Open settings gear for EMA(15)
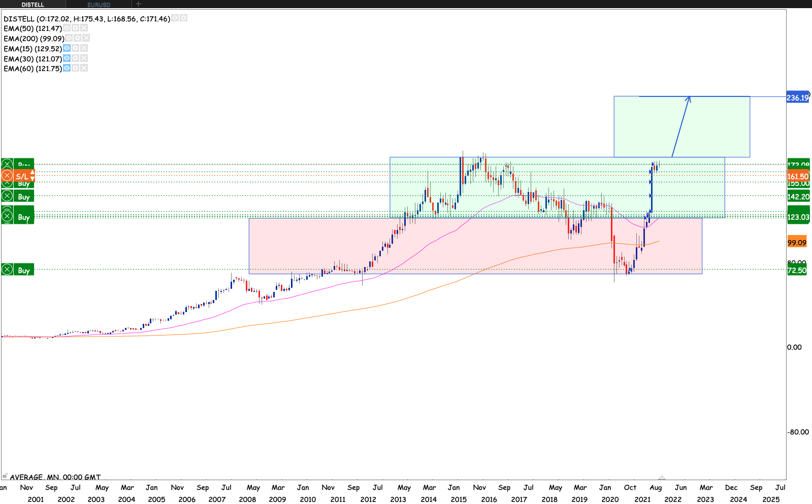Screen dimensions: 812x504 tap(75, 48)
